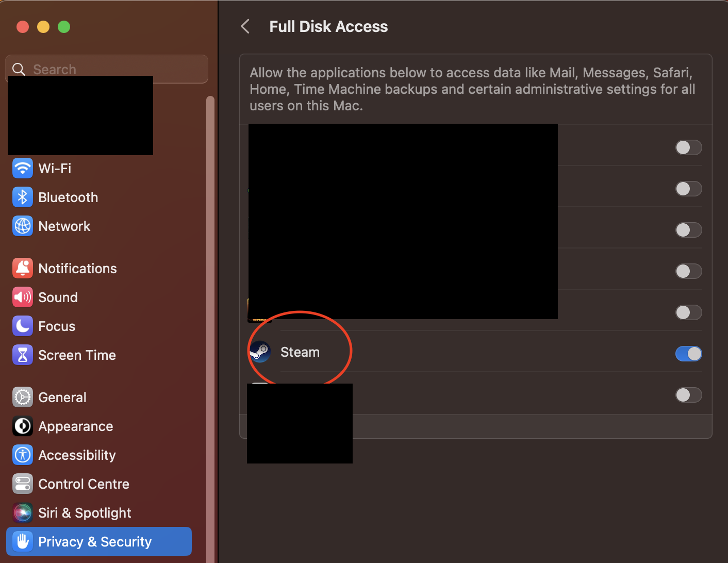Click the sidebar scrollbar
This screenshot has width=728, height=563.
pyautogui.click(x=210, y=330)
